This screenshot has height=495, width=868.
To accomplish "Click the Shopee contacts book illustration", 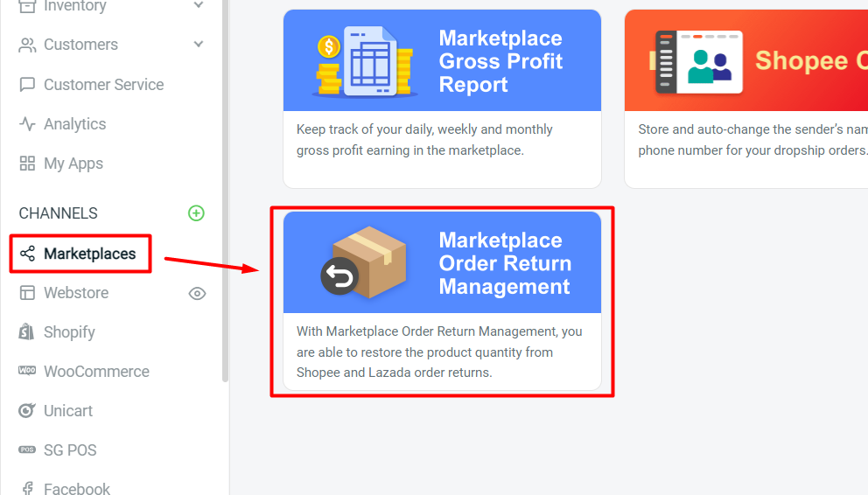I will pyautogui.click(x=696, y=62).
